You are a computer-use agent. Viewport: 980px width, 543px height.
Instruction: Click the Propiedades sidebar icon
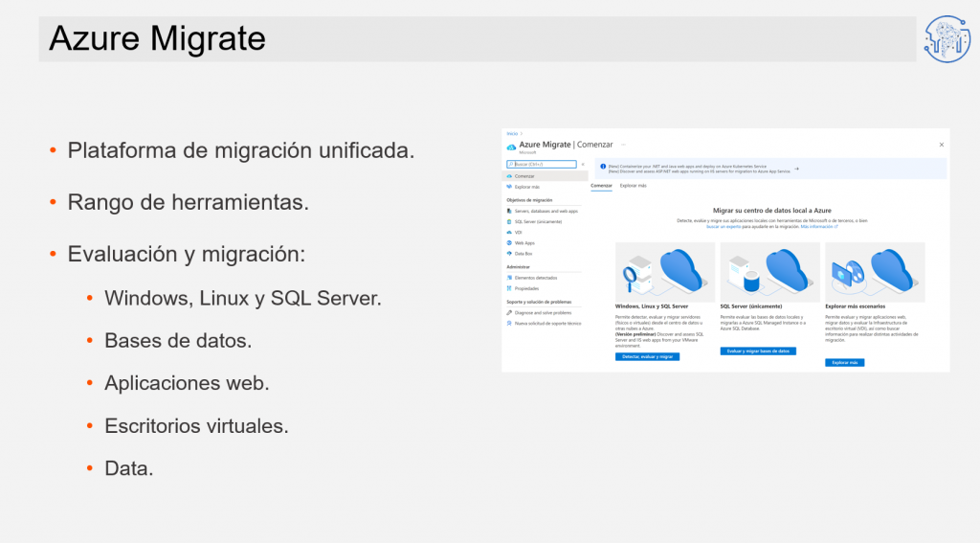click(x=509, y=288)
